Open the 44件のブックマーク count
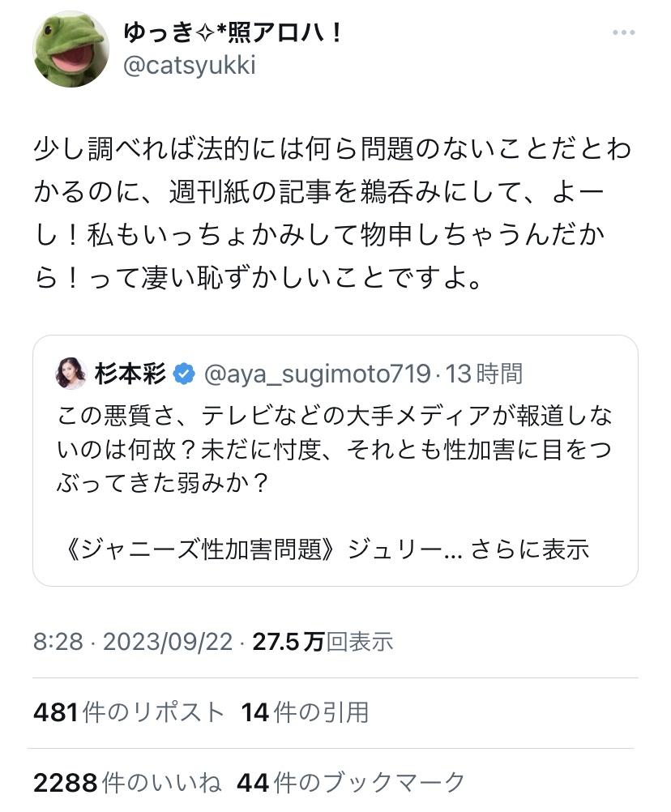Image resolution: width=671 pixels, height=812 pixels. 351,782
